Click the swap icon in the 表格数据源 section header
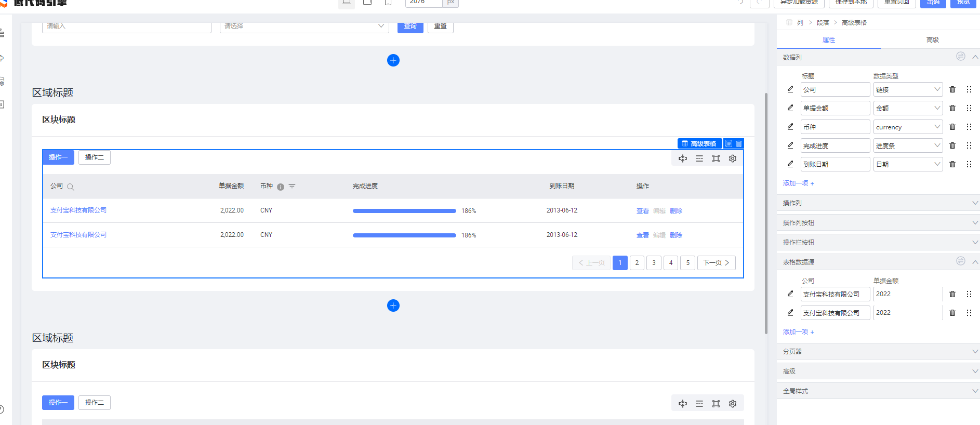Viewport: 980px width, 425px height. click(961, 261)
